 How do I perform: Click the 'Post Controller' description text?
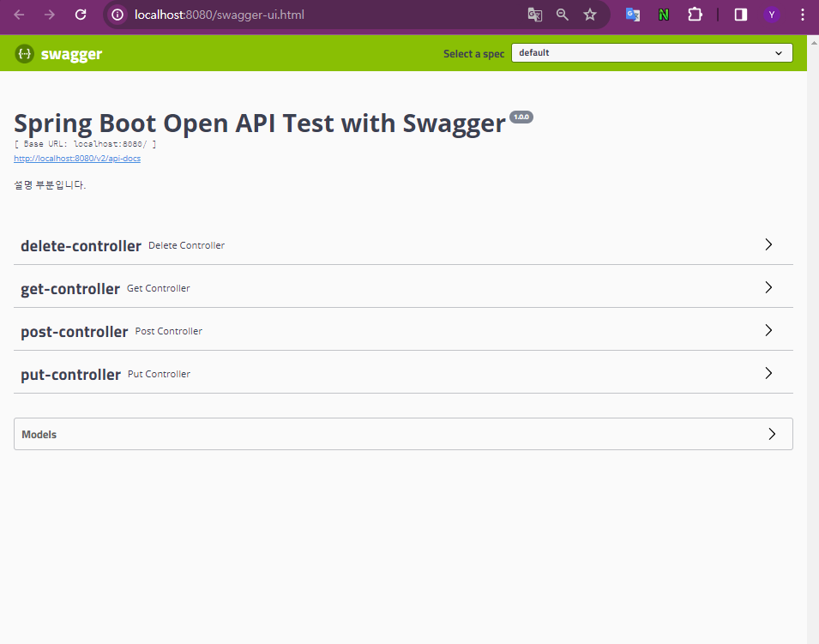click(x=169, y=331)
